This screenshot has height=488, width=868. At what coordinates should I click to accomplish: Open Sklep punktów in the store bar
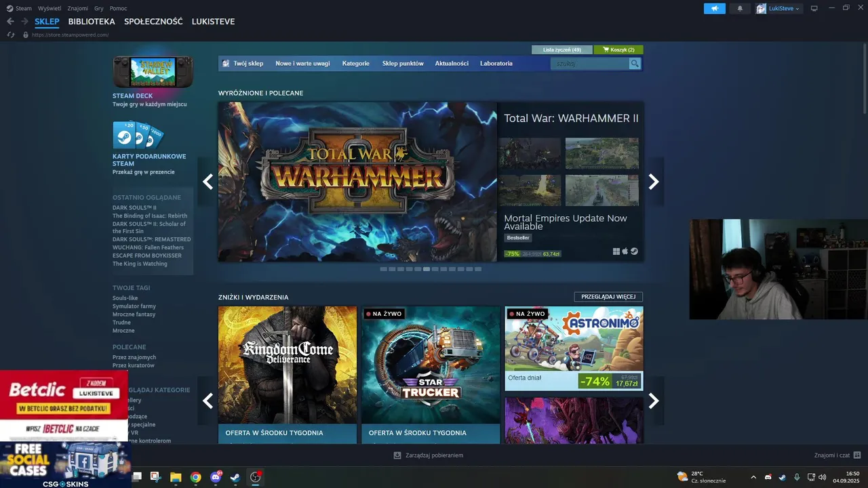(x=403, y=64)
